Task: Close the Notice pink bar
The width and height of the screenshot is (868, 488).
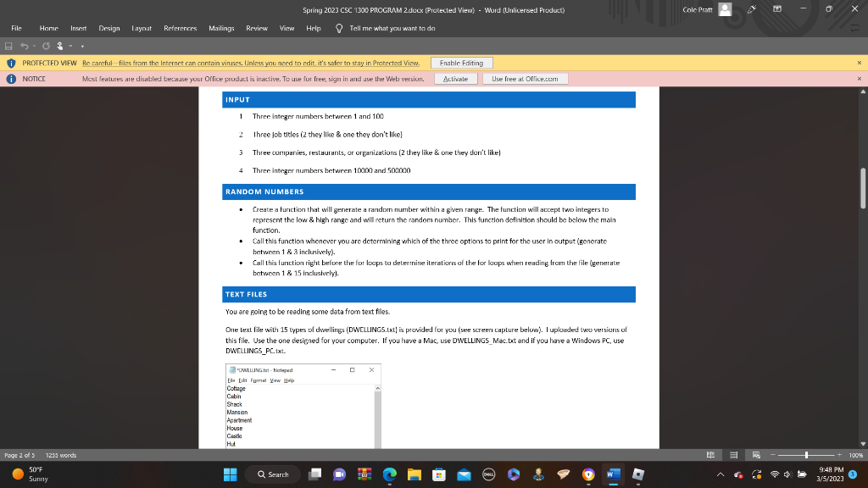Action: click(x=860, y=79)
